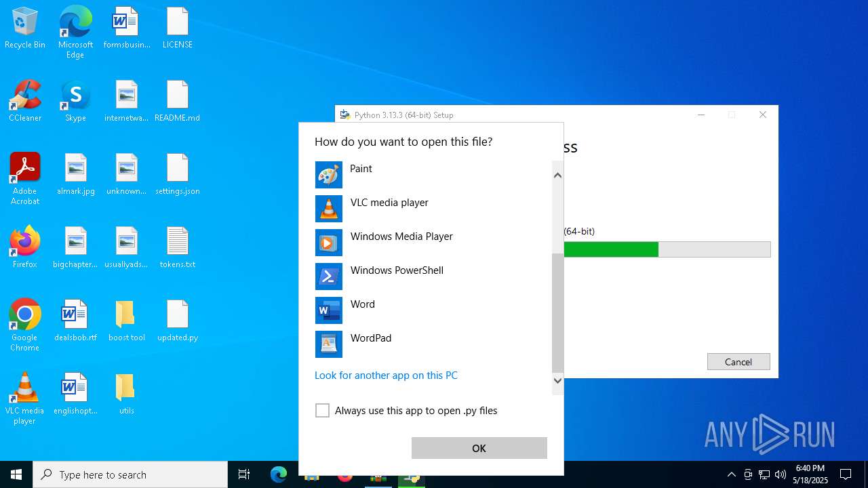This screenshot has height=488, width=868.
Task: Select the updated.py desktop file
Action: coord(178,321)
